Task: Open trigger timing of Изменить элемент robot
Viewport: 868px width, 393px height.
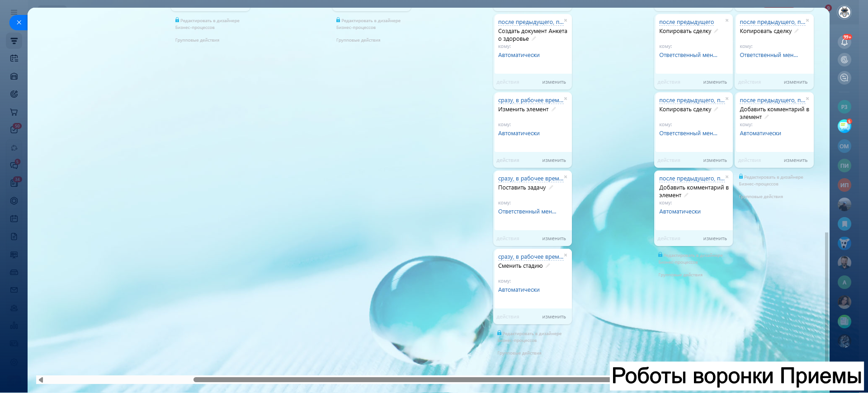Action: (531, 100)
